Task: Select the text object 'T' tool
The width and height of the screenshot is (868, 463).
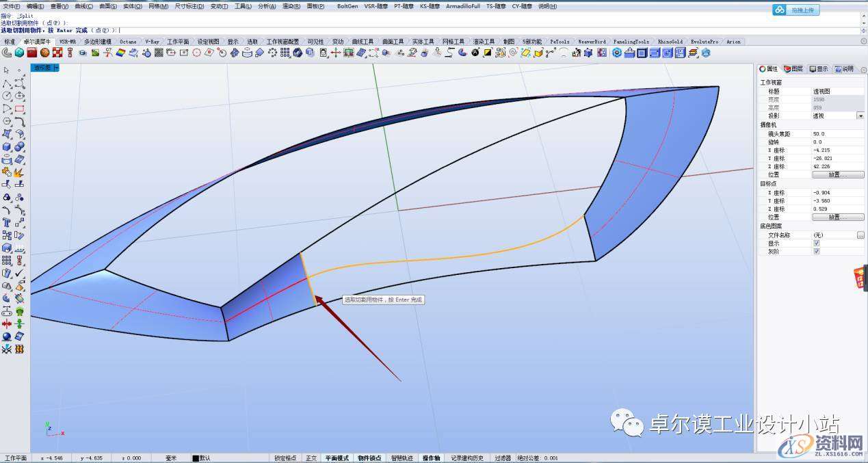Action: point(6,222)
